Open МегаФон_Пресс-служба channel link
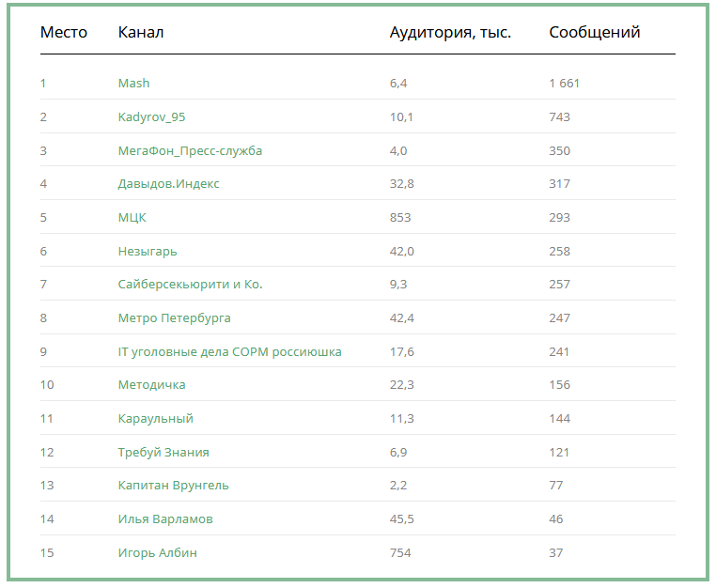This screenshot has width=716, height=588. point(190,151)
